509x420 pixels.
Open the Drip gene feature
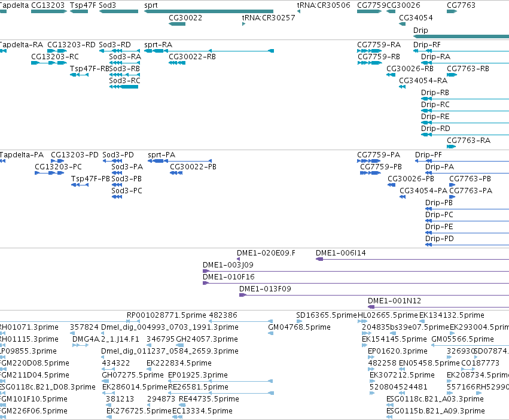click(461, 36)
